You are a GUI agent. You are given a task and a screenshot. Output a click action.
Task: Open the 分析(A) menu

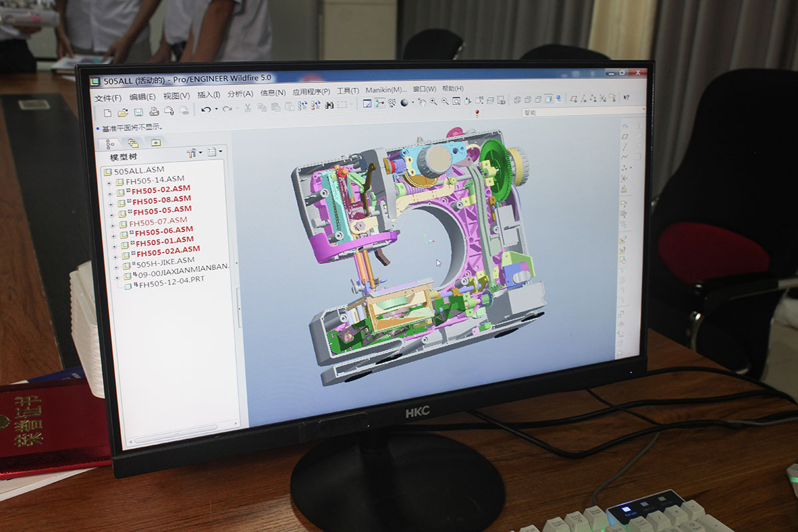click(240, 94)
